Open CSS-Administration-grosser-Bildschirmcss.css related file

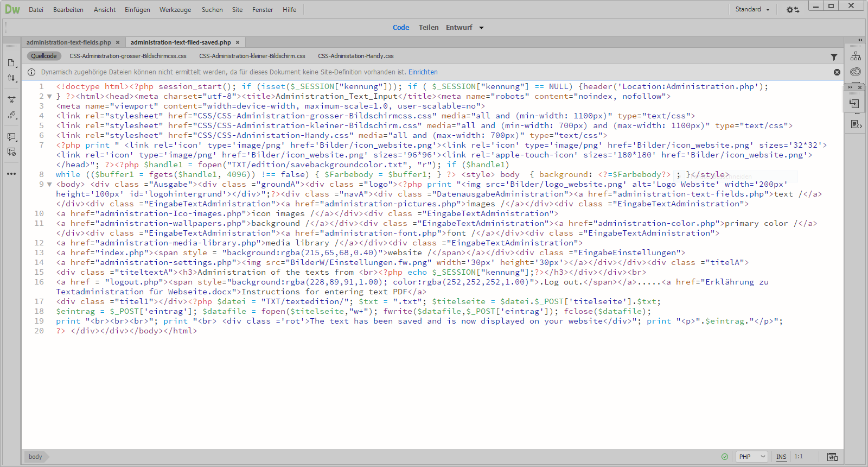pos(128,56)
